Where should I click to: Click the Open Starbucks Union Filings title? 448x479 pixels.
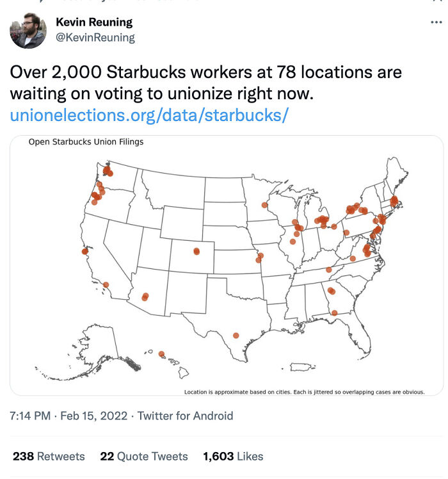click(86, 142)
